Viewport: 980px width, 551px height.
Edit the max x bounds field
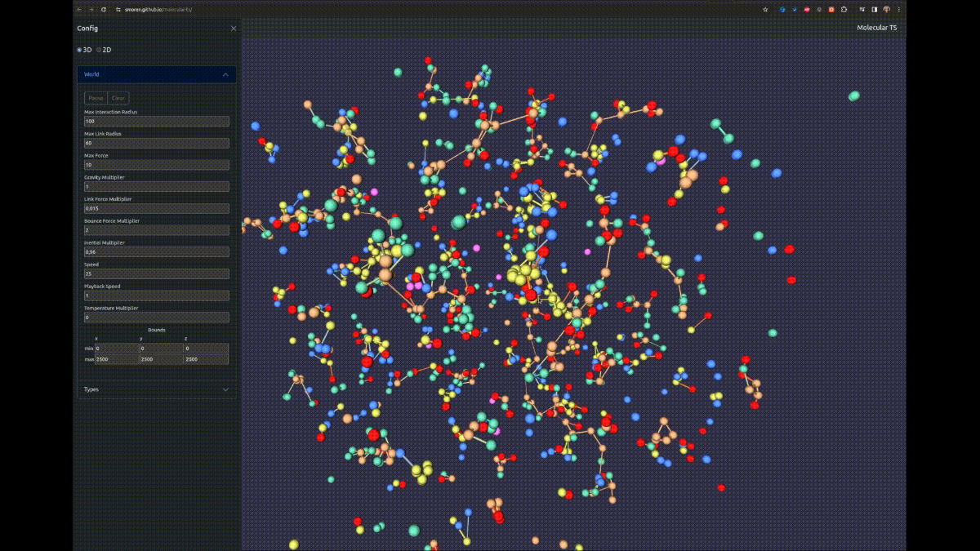(116, 359)
